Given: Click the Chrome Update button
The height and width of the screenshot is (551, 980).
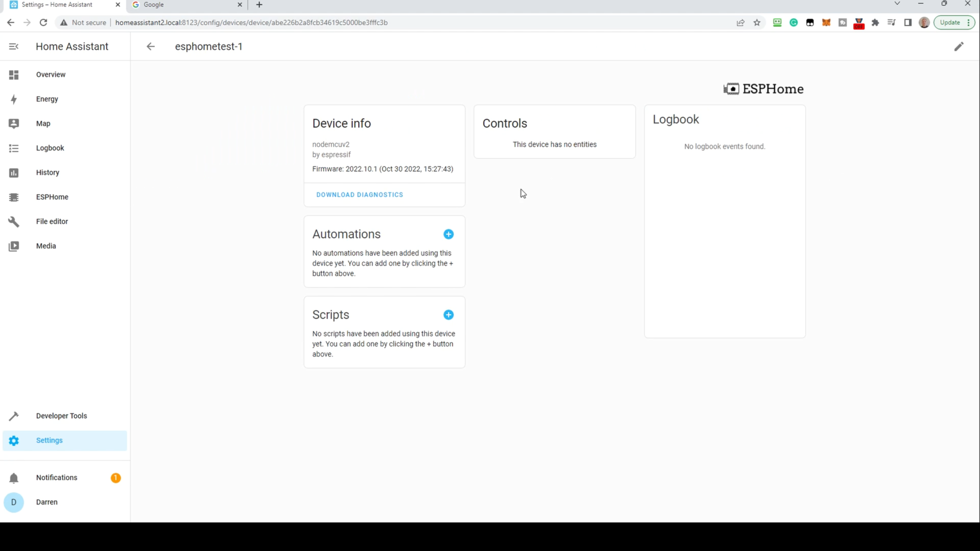Looking at the screenshot, I should tap(954, 22).
